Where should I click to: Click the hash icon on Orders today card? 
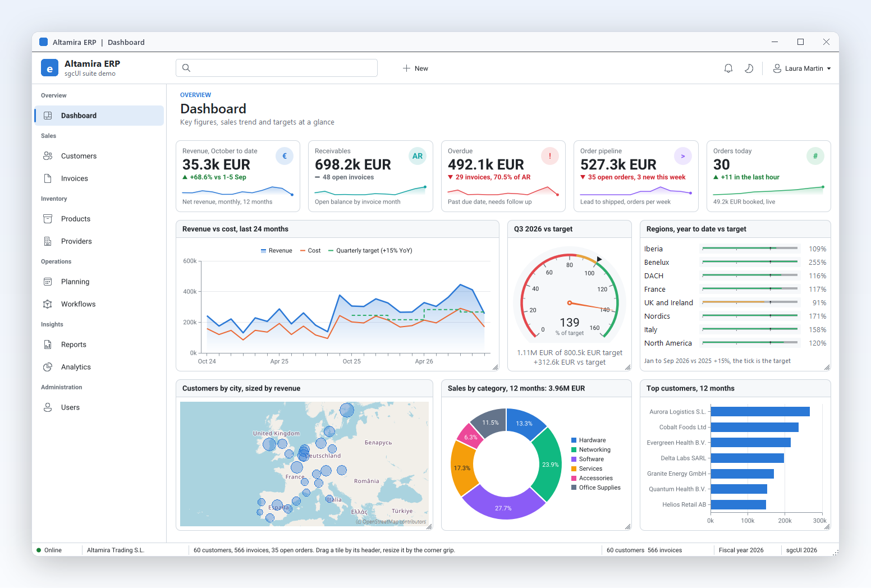click(x=815, y=156)
